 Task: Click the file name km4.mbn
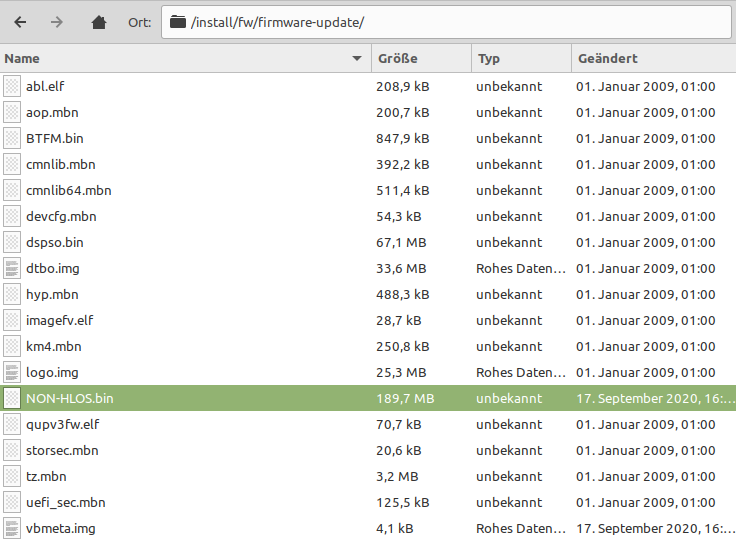tap(54, 346)
